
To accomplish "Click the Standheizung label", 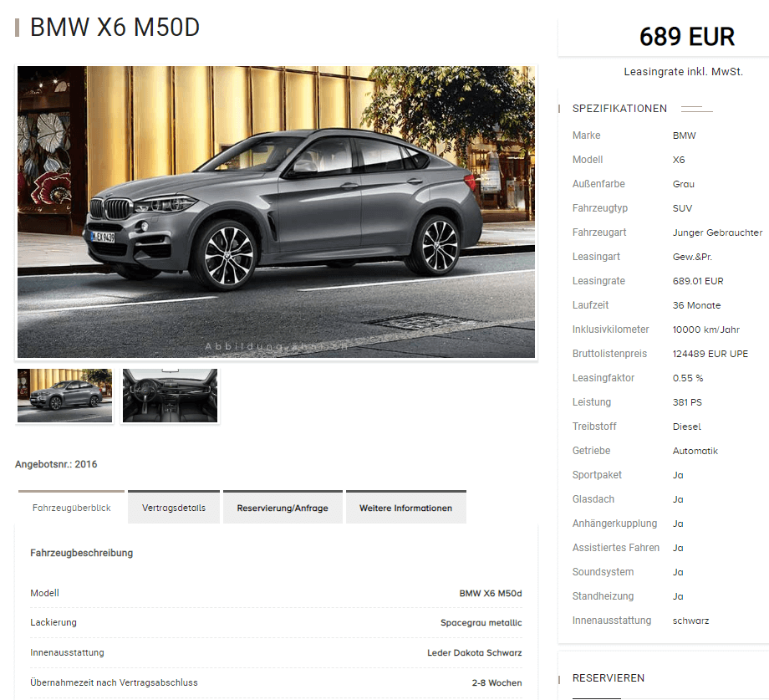I will point(603,596).
